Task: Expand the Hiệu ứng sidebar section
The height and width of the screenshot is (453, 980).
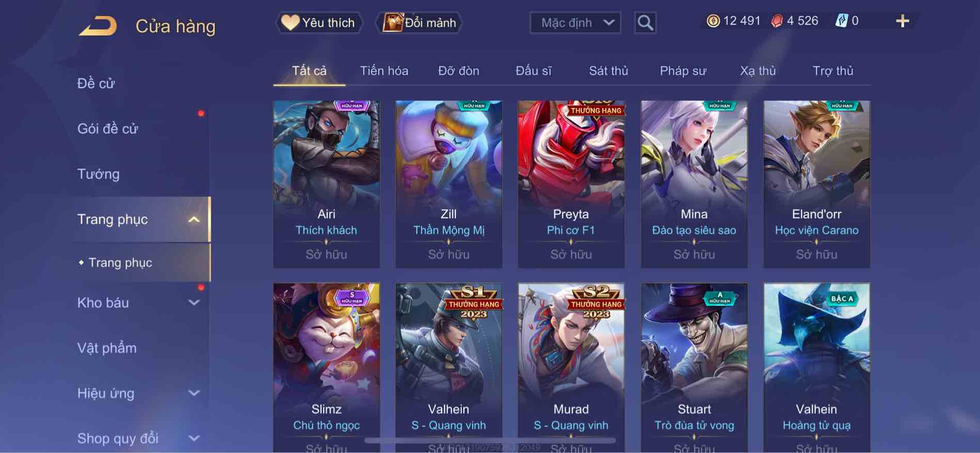Action: (x=194, y=393)
